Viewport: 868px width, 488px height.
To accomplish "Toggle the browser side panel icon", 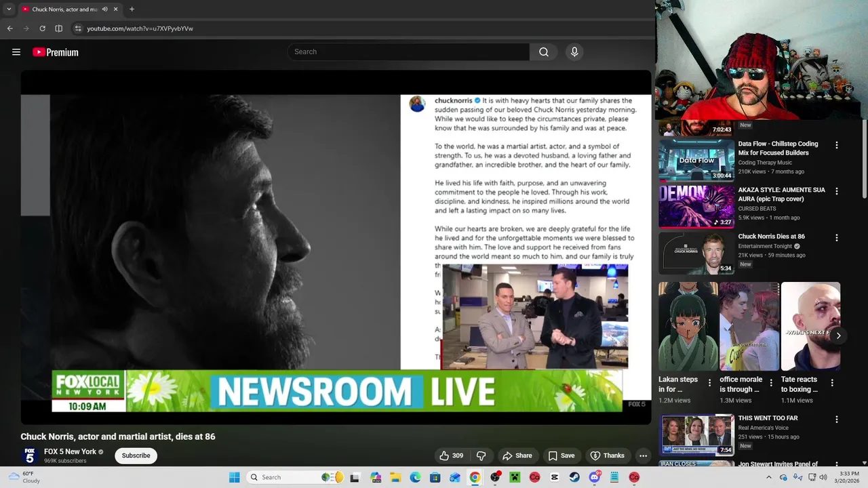I will point(59,28).
